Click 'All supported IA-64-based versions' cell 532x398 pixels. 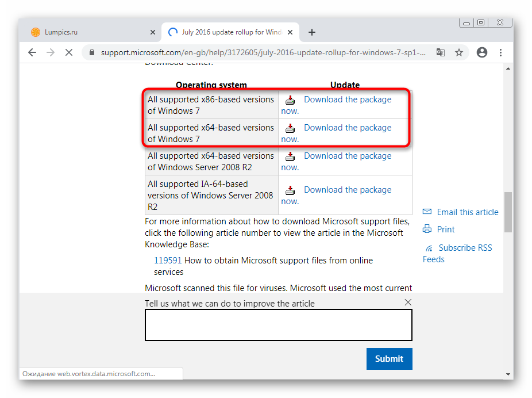pyautogui.click(x=211, y=196)
